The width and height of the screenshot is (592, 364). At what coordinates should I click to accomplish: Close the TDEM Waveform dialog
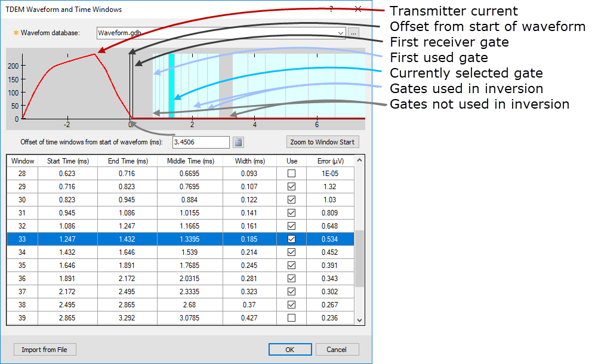tap(358, 10)
